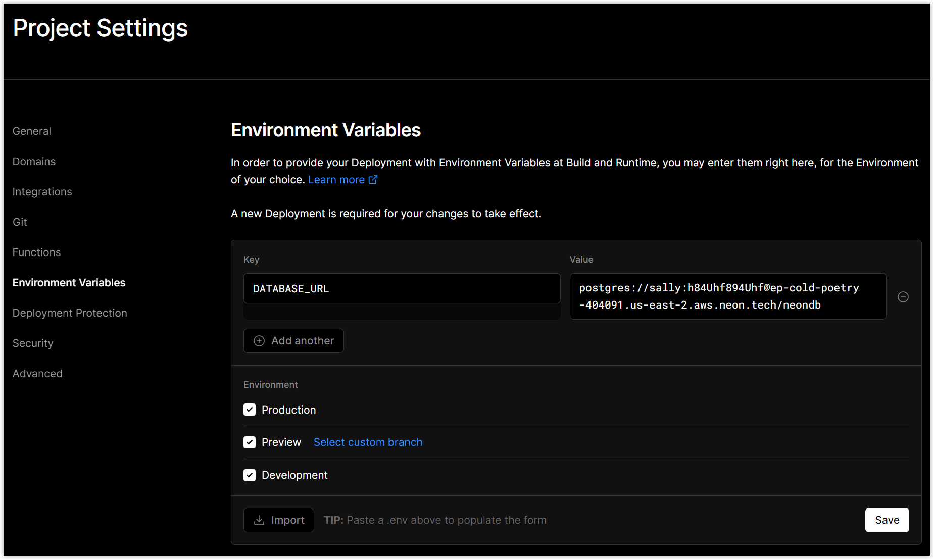Viewport: 934px width, 560px height.
Task: Focus the postgres connection string value field
Action: (728, 296)
